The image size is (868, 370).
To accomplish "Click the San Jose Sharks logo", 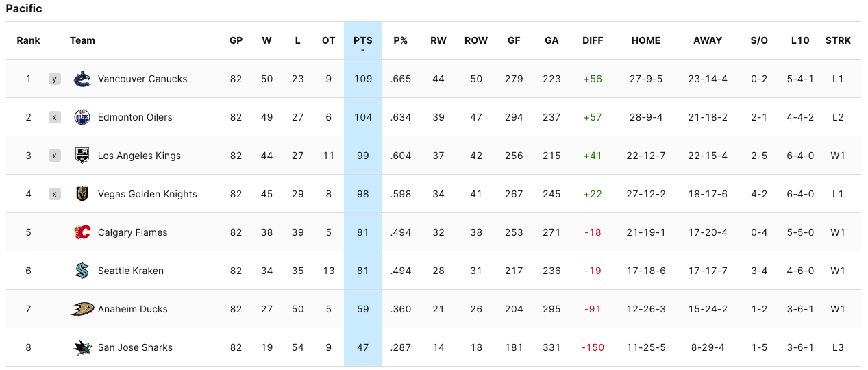I will click(82, 347).
